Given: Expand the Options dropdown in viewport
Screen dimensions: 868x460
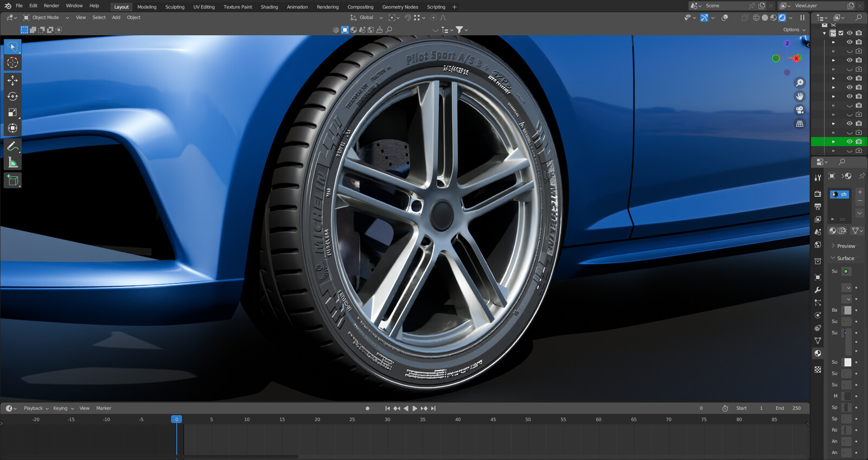Looking at the screenshot, I should pyautogui.click(x=794, y=30).
